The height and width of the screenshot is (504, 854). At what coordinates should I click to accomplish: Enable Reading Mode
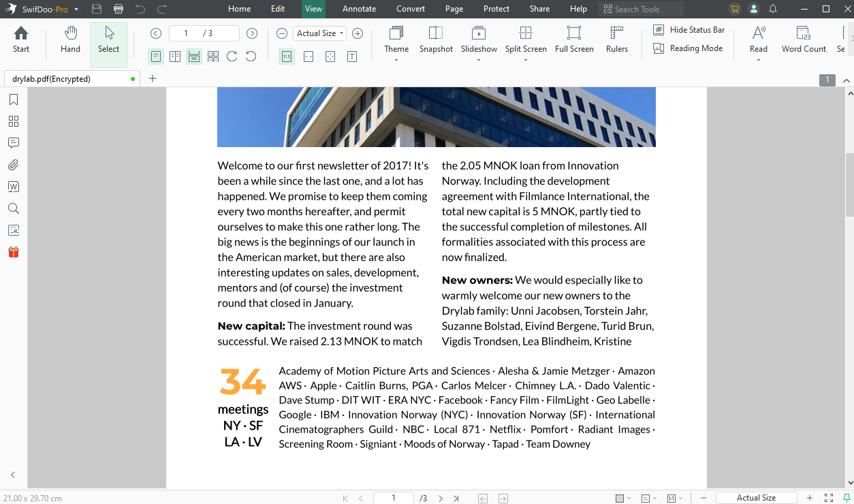pos(688,48)
